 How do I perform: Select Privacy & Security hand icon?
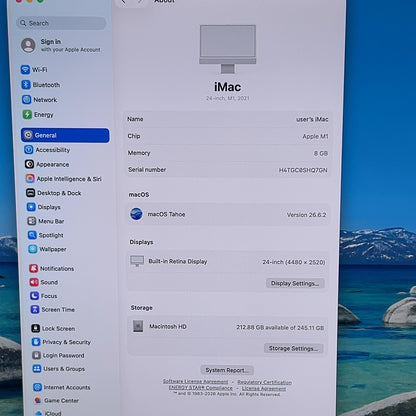pyautogui.click(x=36, y=342)
